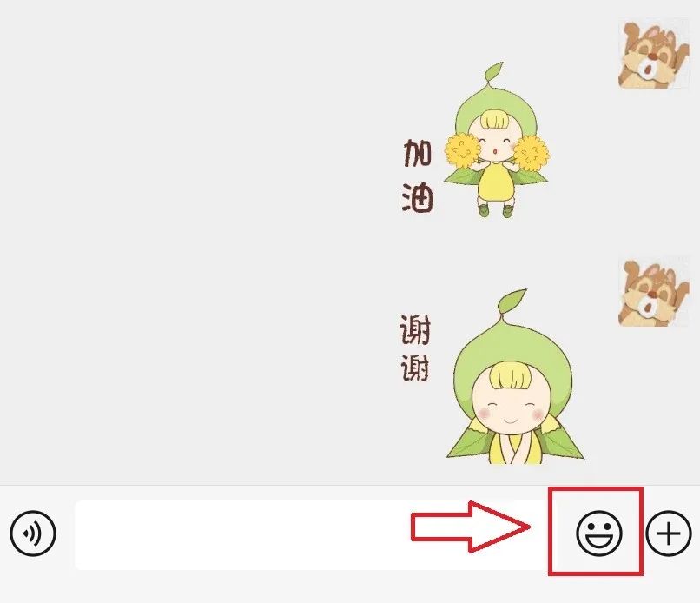Tap the left yellow pom-pom on cheering sticker
700x603 pixels.
pos(462,150)
